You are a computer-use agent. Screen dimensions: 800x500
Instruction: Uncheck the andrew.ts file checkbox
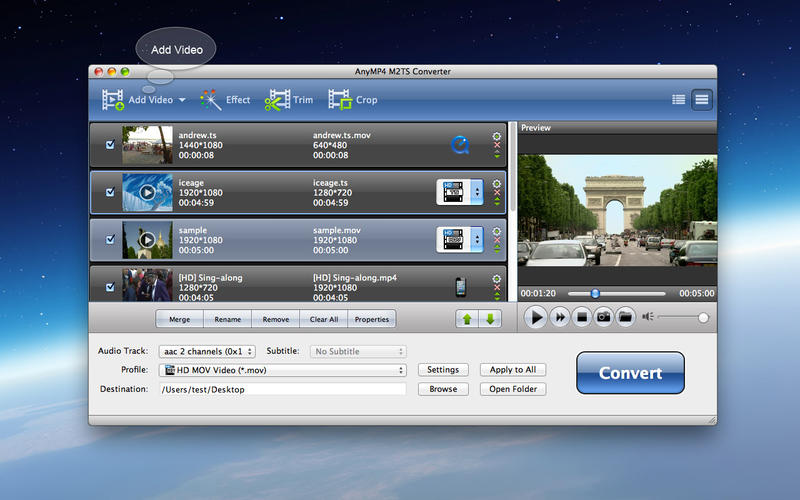coord(110,145)
